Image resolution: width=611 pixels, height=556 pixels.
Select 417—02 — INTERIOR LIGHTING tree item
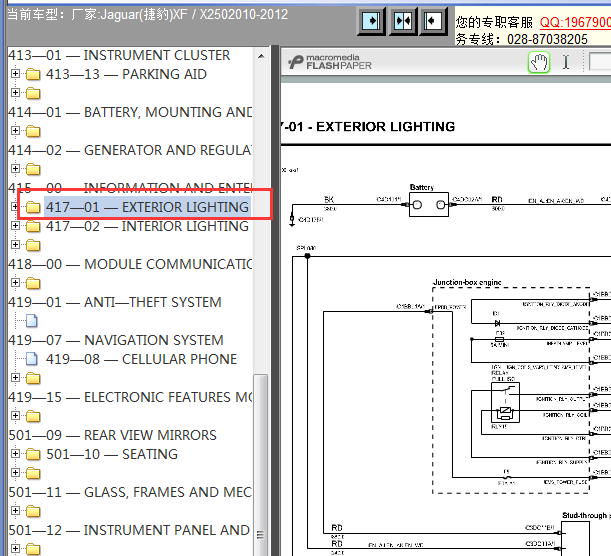point(147,226)
